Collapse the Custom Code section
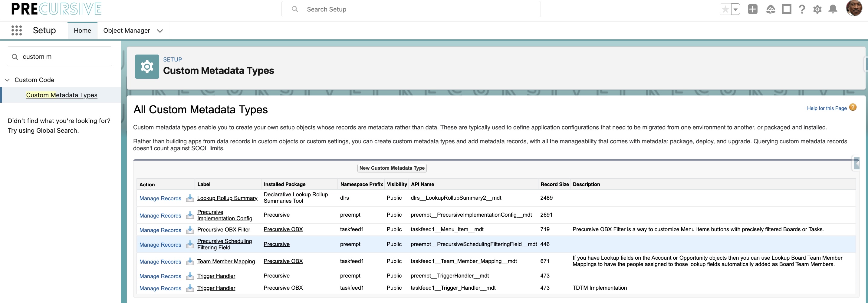Image resolution: width=868 pixels, height=303 pixels. [7, 80]
